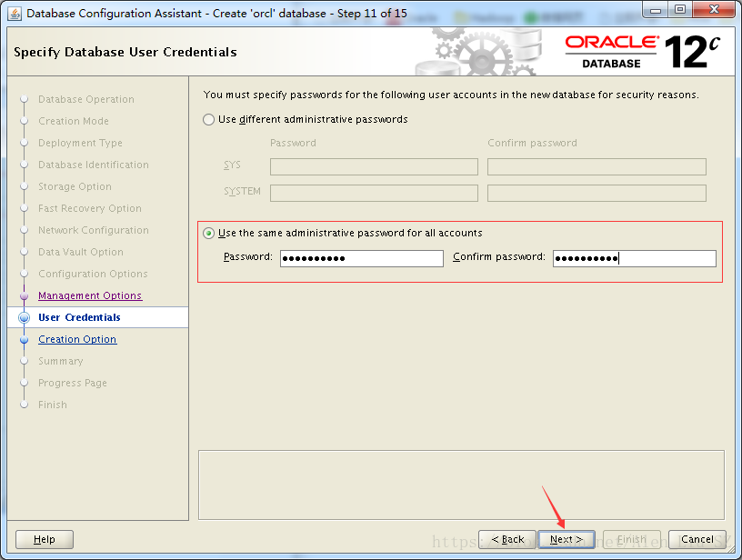Click the User Credentials step bullet icon

pyautogui.click(x=25, y=318)
